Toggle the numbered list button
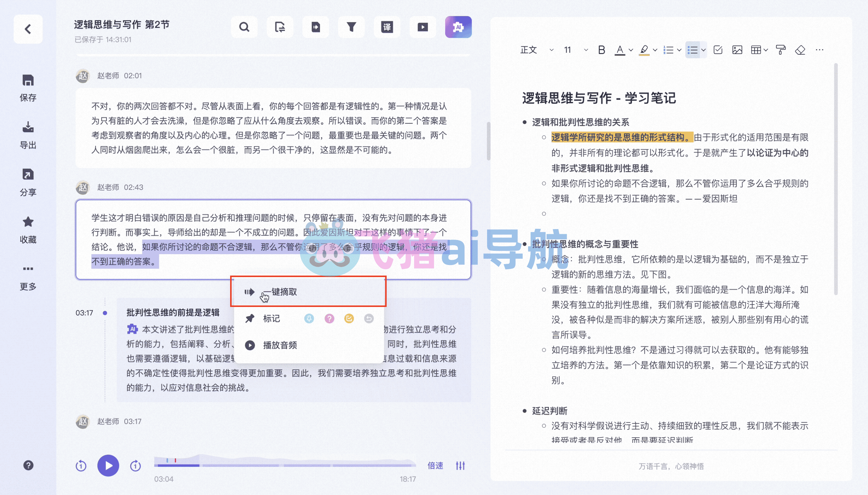 click(668, 50)
